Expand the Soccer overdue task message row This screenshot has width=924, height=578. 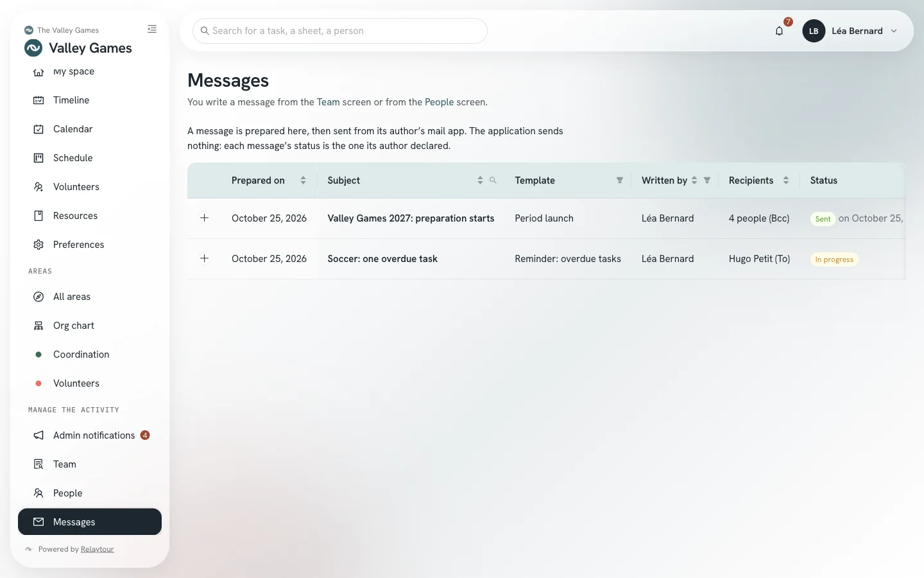click(x=205, y=259)
